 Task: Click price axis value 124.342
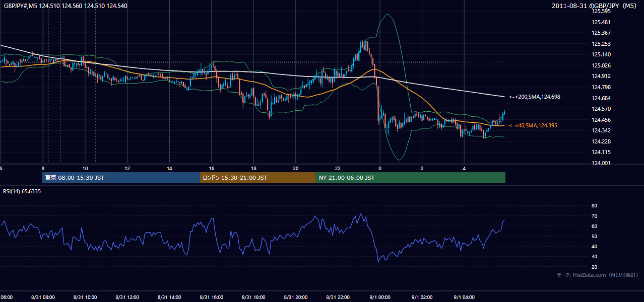(x=602, y=130)
